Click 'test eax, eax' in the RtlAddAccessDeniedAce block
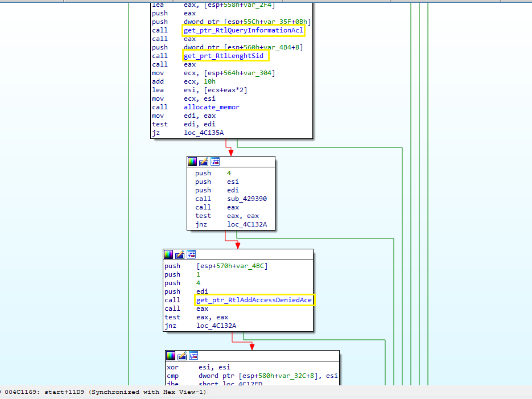Viewport: 532px width, 399px height. 196,317
